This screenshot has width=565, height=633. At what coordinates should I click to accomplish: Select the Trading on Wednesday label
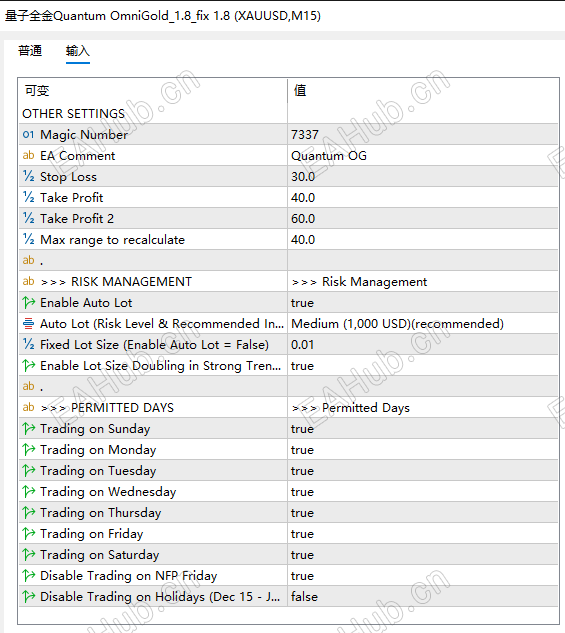108,491
